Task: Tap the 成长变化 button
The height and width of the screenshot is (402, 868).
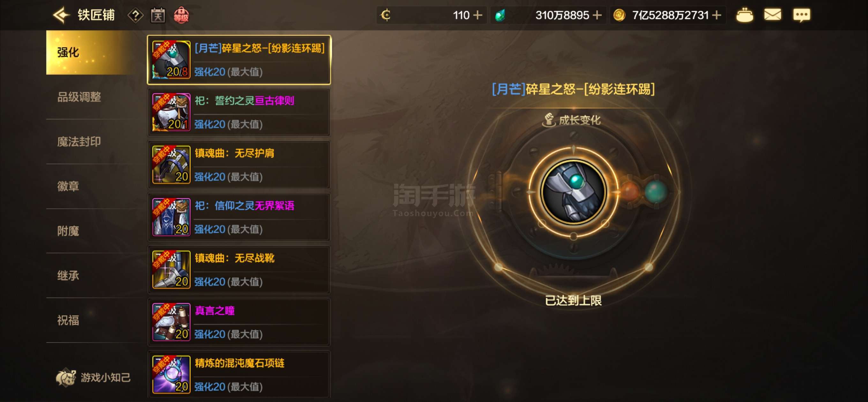Action: pyautogui.click(x=572, y=120)
